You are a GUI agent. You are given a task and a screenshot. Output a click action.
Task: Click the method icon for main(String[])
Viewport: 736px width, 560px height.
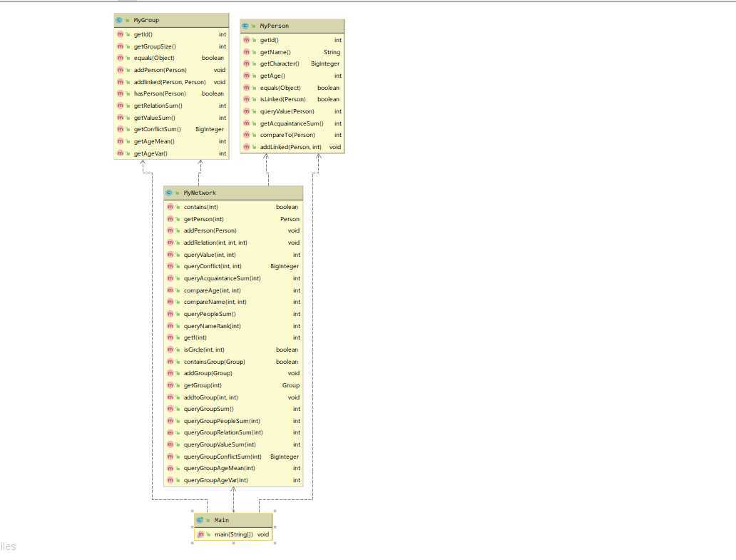tap(201, 534)
